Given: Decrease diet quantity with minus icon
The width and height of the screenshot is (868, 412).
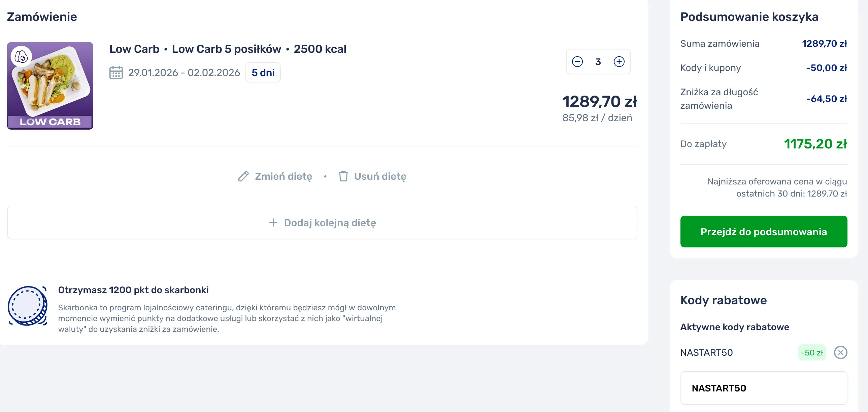Looking at the screenshot, I should (577, 62).
